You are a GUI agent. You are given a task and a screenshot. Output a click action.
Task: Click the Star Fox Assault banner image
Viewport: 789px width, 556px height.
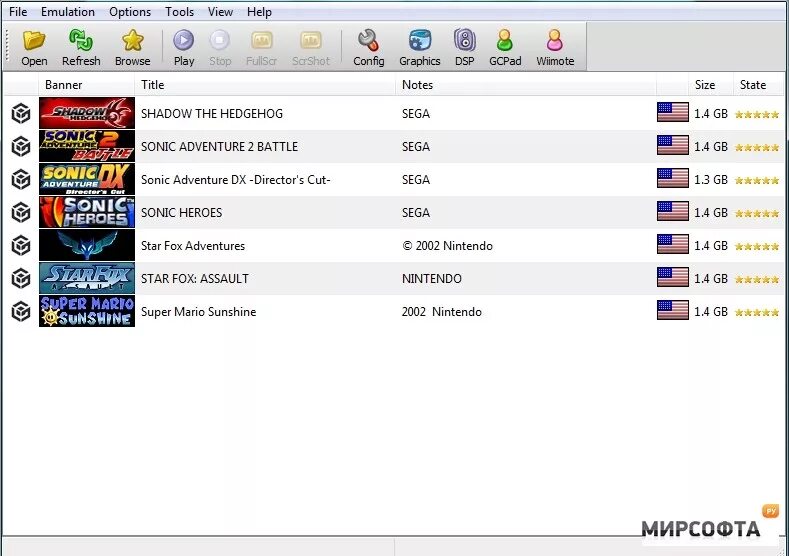click(87, 278)
